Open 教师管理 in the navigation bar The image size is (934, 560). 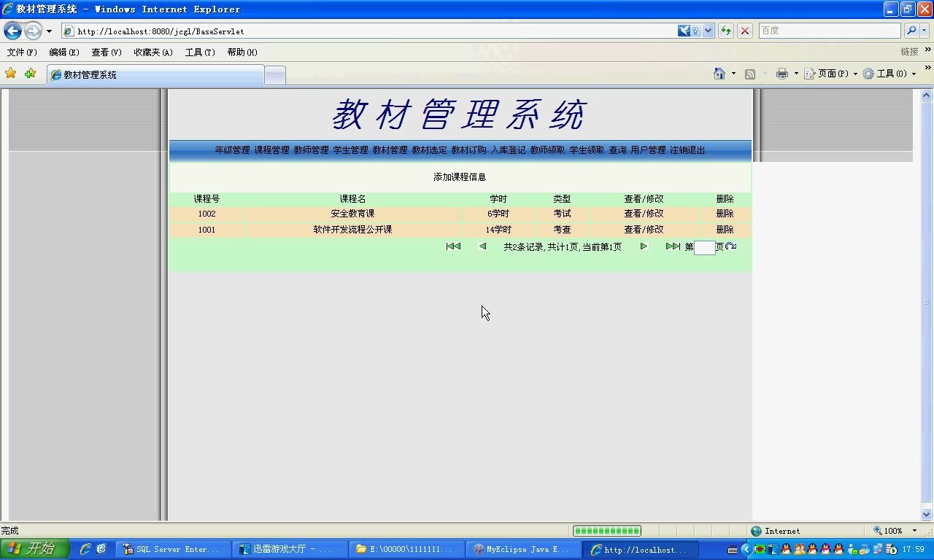311,150
